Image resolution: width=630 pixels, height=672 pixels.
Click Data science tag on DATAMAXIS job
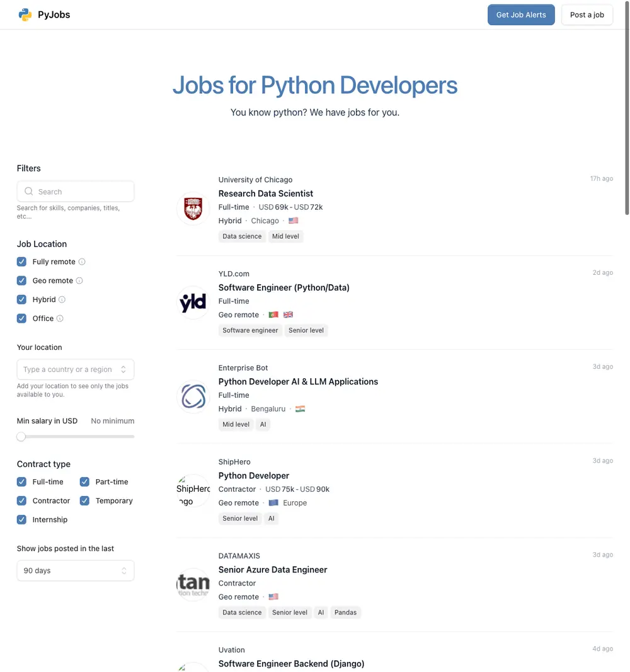pos(242,613)
